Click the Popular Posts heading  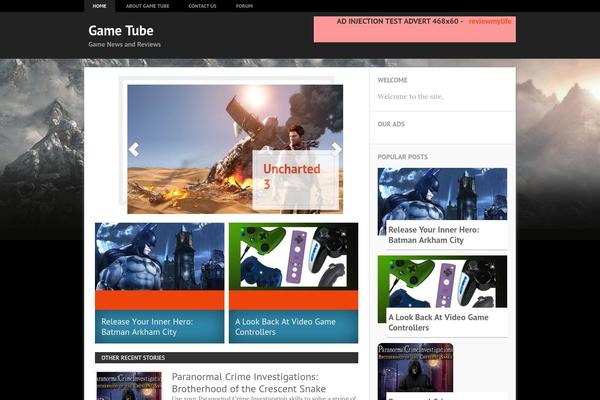click(x=403, y=157)
